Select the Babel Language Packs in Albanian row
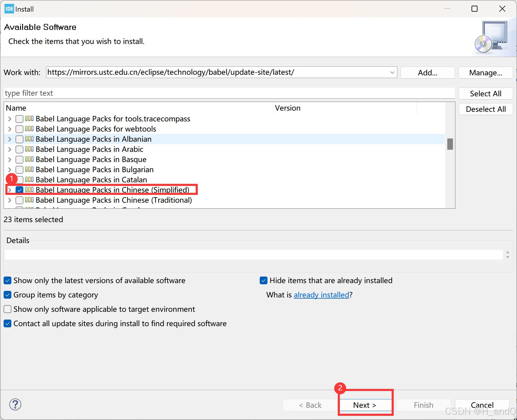This screenshot has height=420, width=517. [224, 139]
